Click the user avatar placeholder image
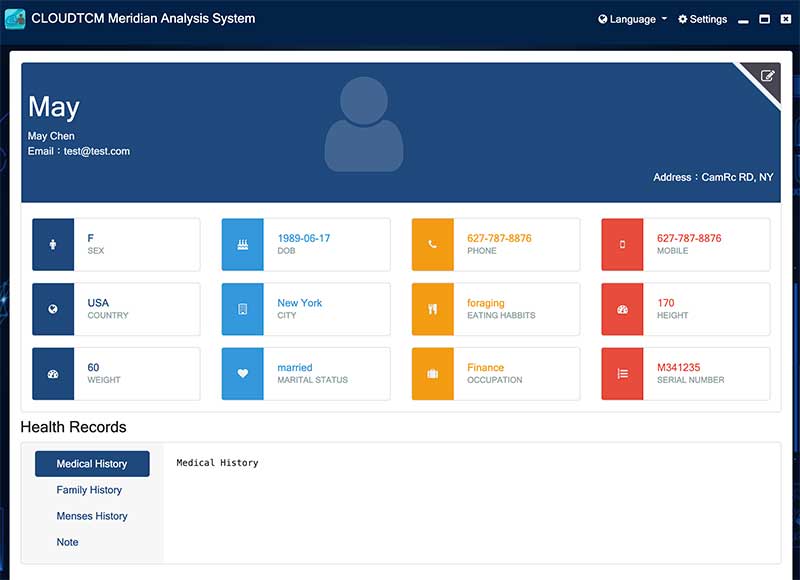Image resolution: width=800 pixels, height=580 pixels. click(x=364, y=124)
